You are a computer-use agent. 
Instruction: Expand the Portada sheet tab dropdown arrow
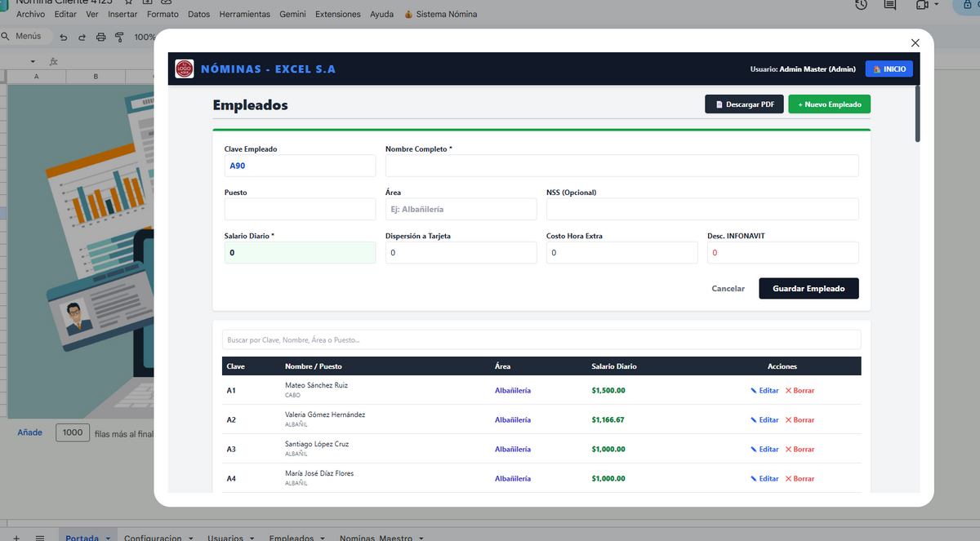coord(108,538)
